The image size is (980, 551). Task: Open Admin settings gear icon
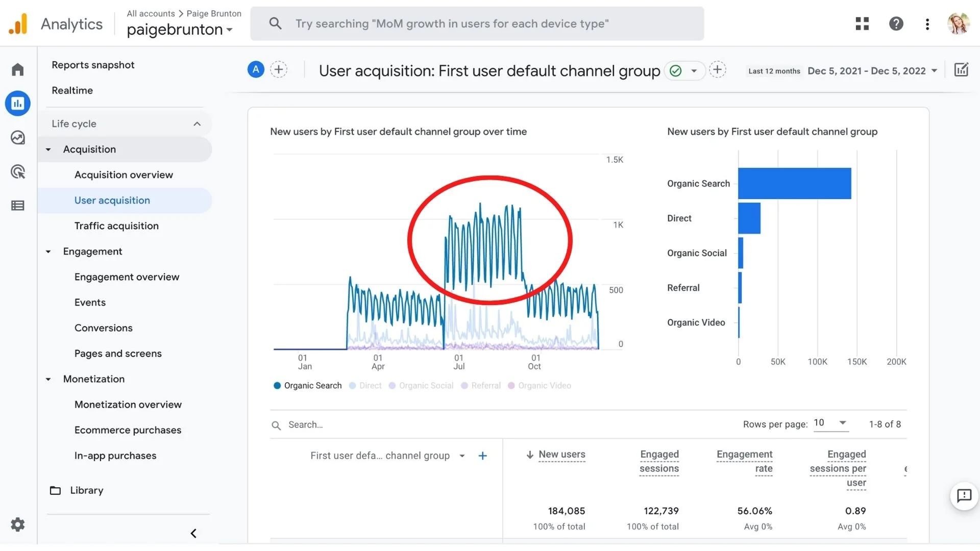[18, 524]
